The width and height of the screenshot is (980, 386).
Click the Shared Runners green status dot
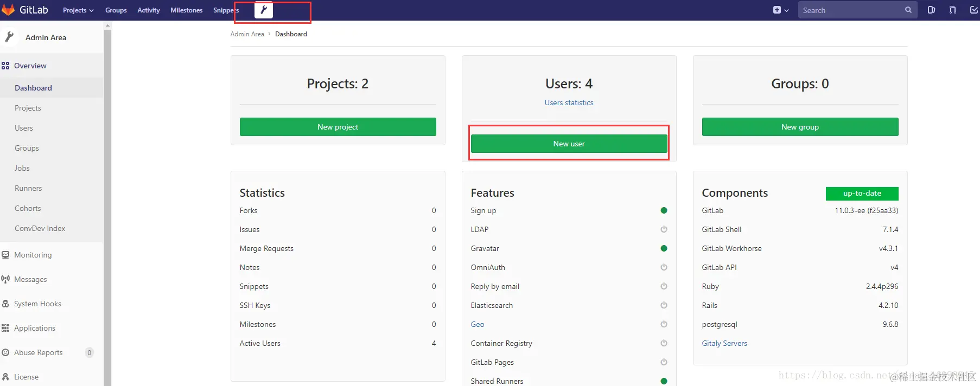[x=664, y=381]
